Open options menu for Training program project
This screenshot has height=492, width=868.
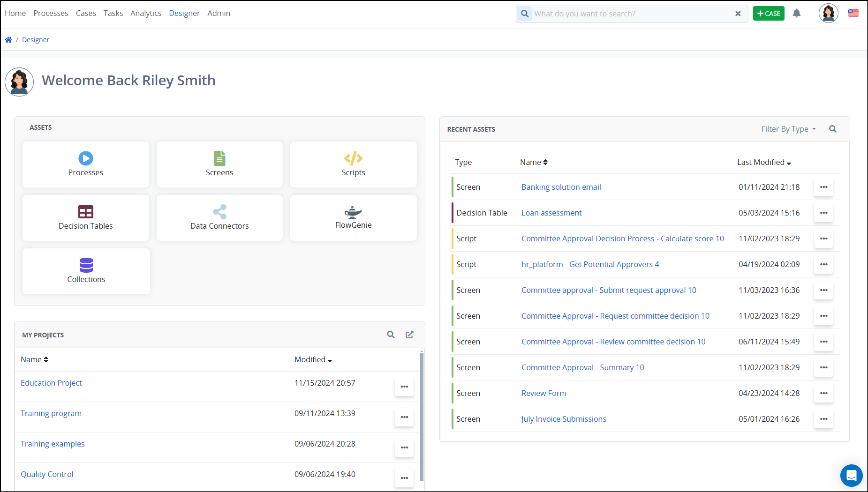[x=404, y=417]
